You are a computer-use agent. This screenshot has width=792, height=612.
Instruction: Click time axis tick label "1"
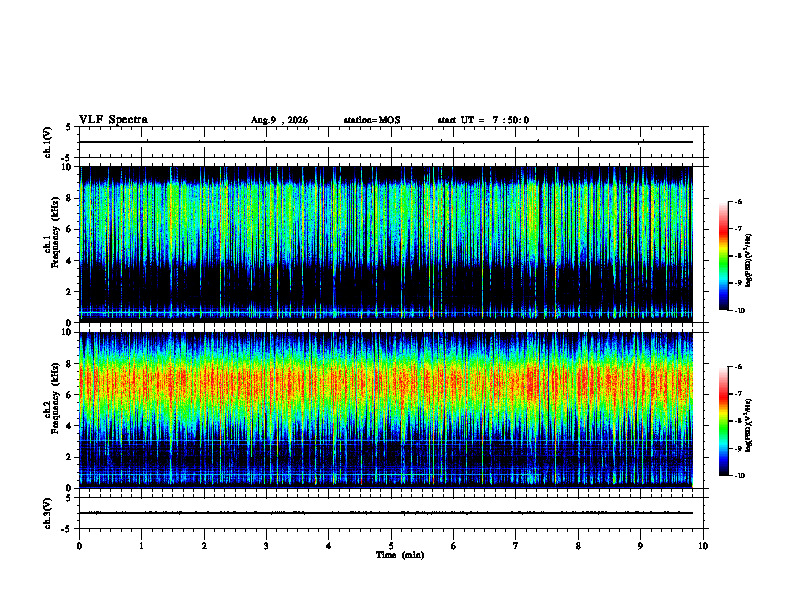[141, 546]
